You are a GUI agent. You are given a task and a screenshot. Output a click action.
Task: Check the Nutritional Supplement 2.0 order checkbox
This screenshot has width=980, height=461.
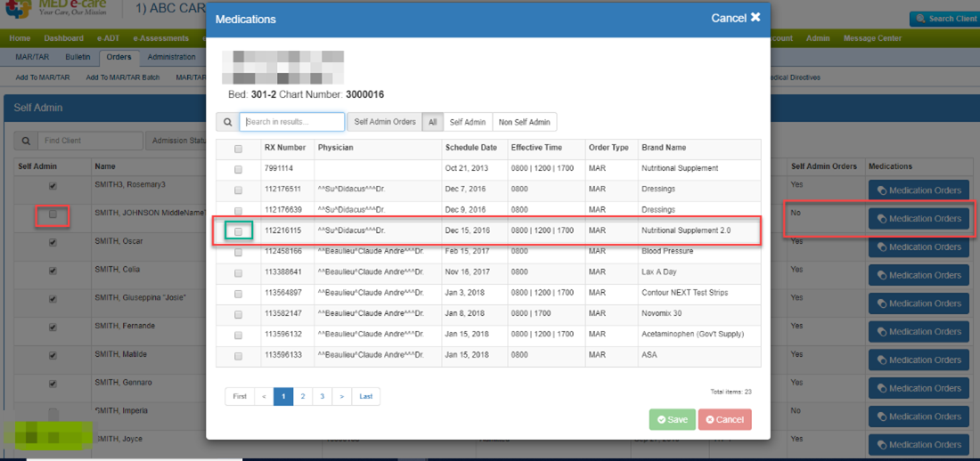tap(238, 231)
